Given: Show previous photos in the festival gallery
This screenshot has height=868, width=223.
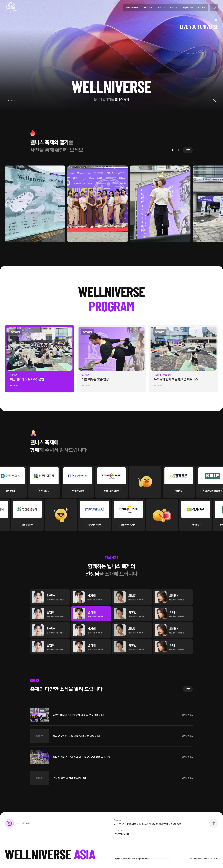Looking at the screenshot, I should pyautogui.click(x=173, y=150).
